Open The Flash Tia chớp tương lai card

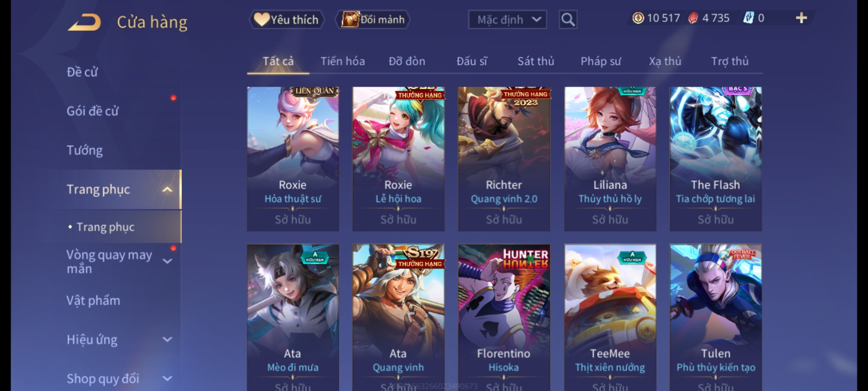[x=715, y=159]
